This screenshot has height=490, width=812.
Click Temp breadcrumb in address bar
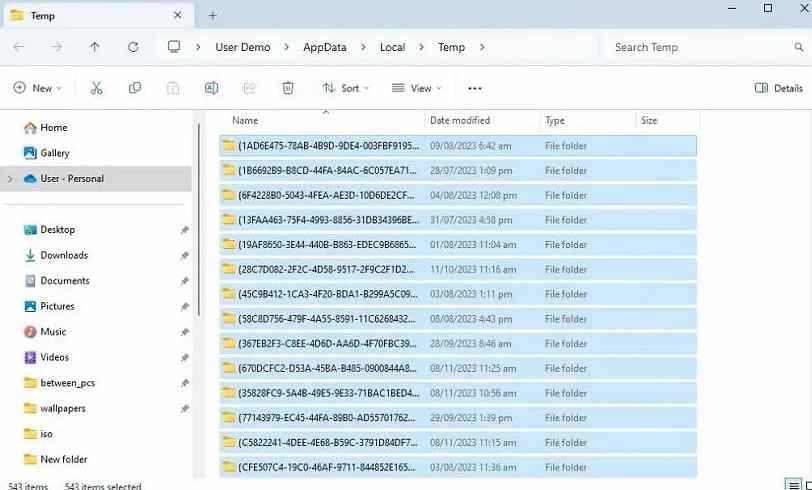[451, 47]
